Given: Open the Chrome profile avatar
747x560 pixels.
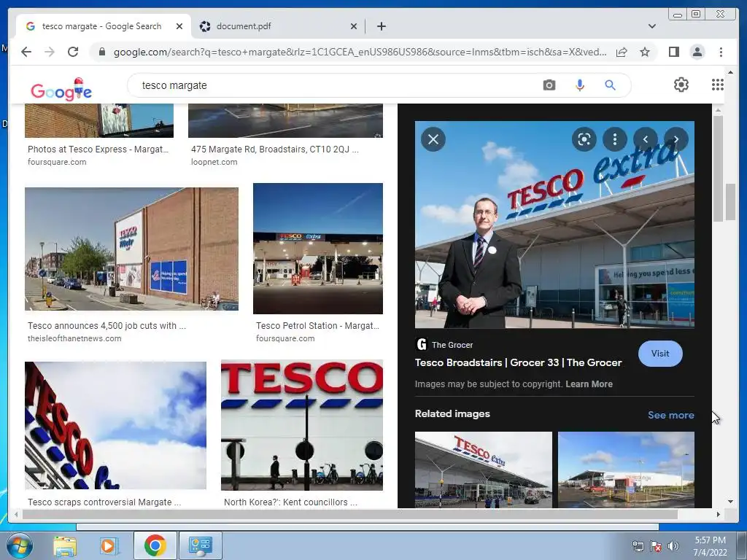Looking at the screenshot, I should [x=697, y=52].
